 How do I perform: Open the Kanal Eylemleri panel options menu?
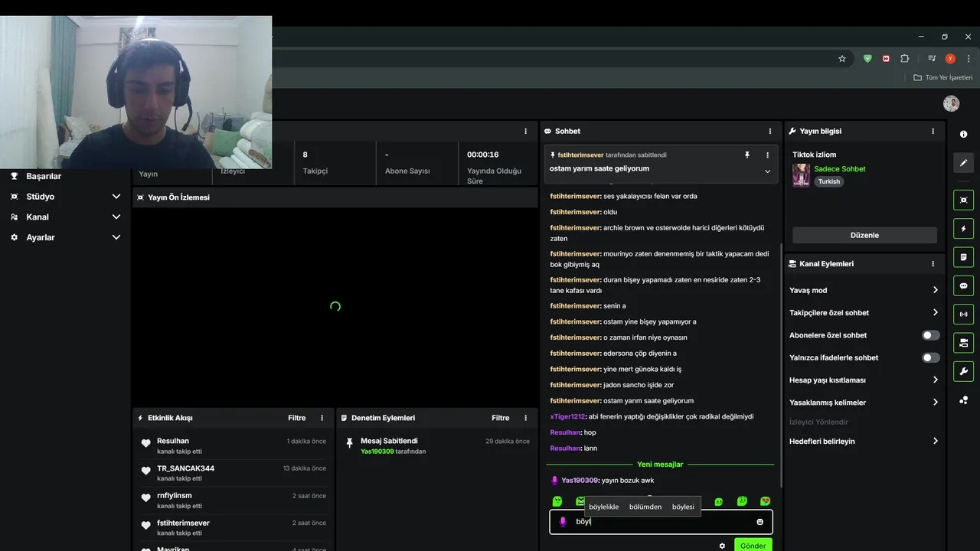coord(933,263)
